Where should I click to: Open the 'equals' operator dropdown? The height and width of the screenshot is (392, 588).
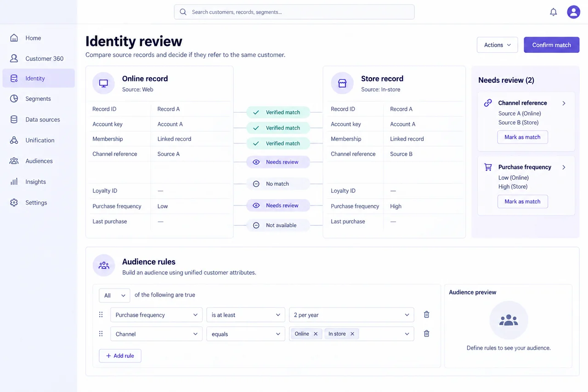246,334
